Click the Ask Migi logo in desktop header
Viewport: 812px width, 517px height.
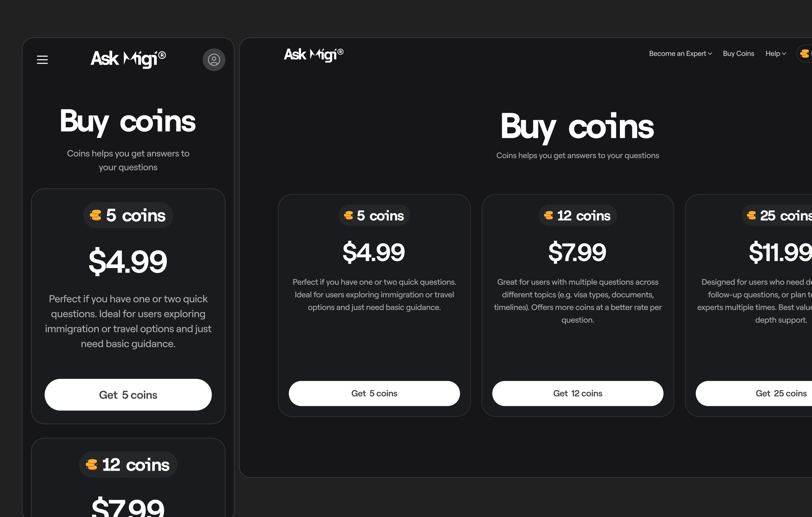[x=313, y=54]
